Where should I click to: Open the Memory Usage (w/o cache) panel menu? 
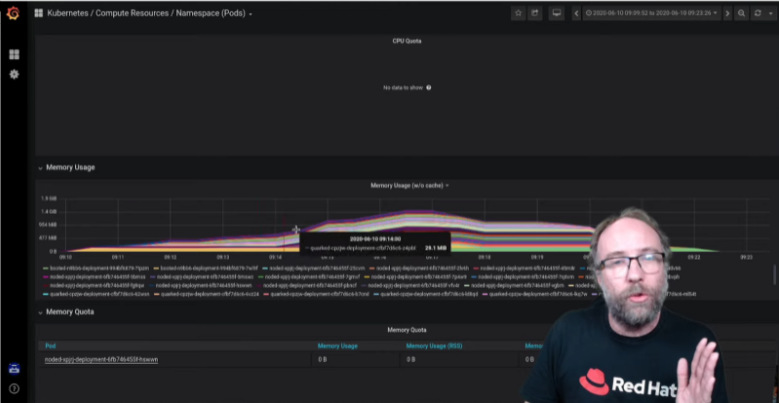[409, 185]
